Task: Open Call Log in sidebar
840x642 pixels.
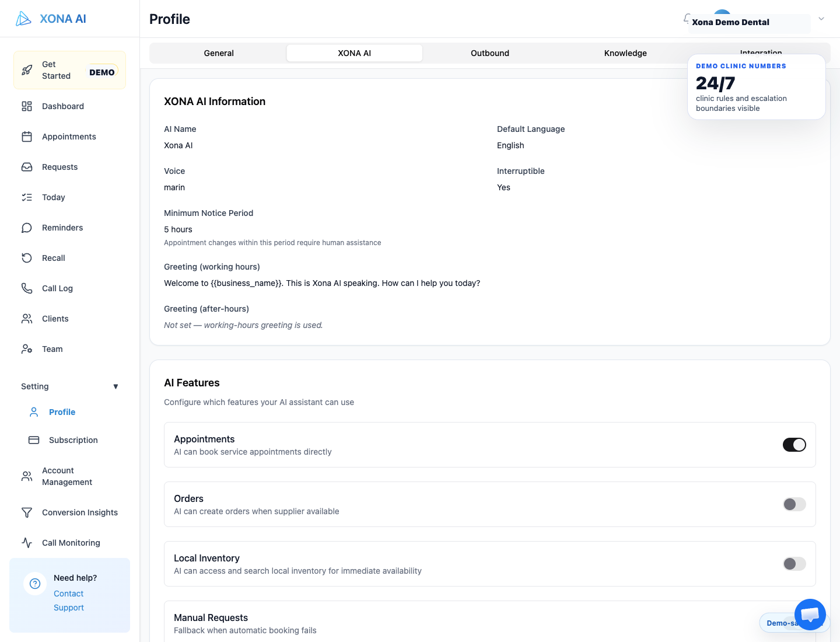Action: tap(69, 288)
